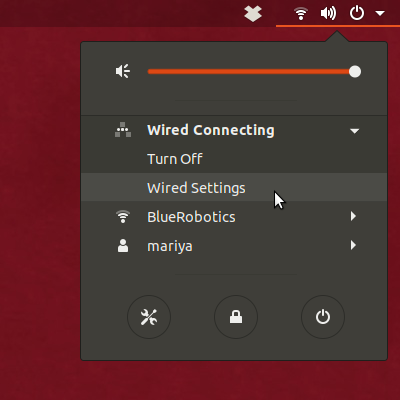Image resolution: width=400 pixels, height=400 pixels.
Task: Click the volume slider handle
Action: 355,71
